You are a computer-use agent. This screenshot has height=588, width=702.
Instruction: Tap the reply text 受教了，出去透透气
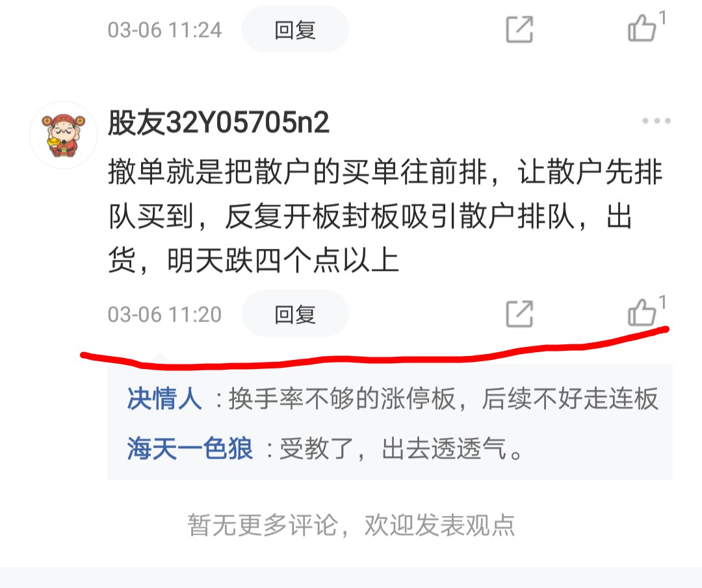[x=401, y=449]
